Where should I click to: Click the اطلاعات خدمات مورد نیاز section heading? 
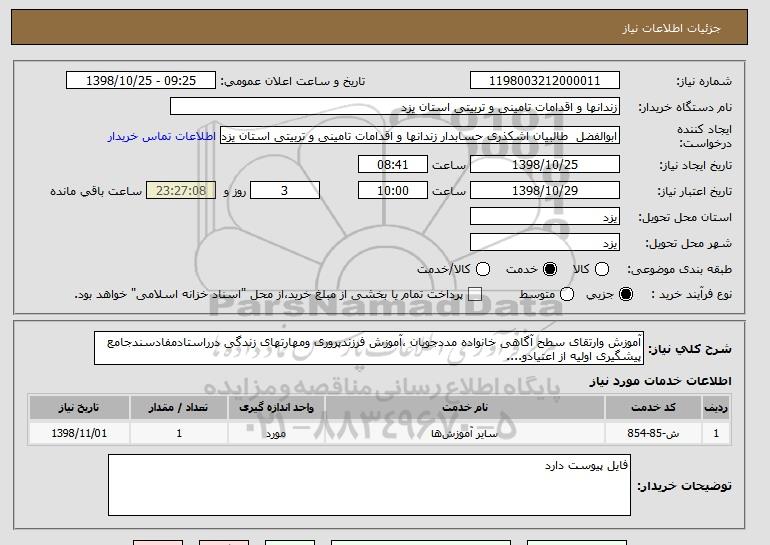660,381
